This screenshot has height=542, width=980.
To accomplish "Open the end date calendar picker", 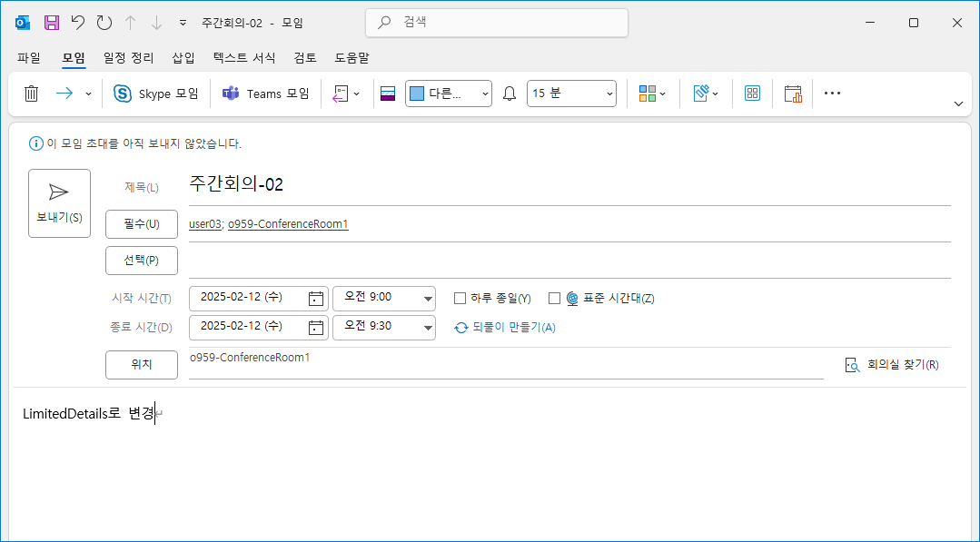I will [316, 327].
